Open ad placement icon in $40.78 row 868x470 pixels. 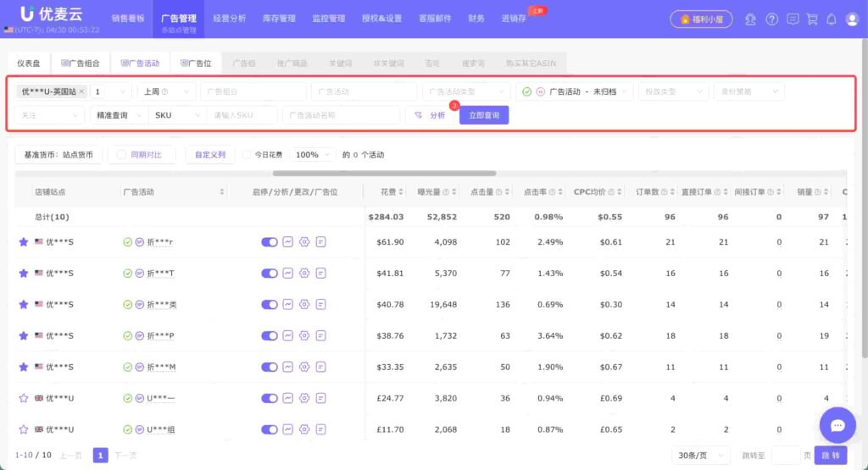tap(320, 304)
